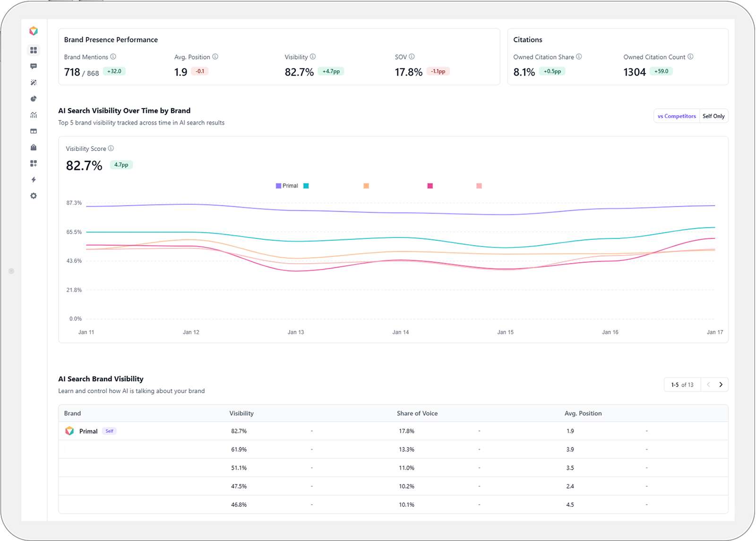Viewport: 756px width, 541px height.
Task: Click the 61.9% visibility cell
Action: coord(239,449)
